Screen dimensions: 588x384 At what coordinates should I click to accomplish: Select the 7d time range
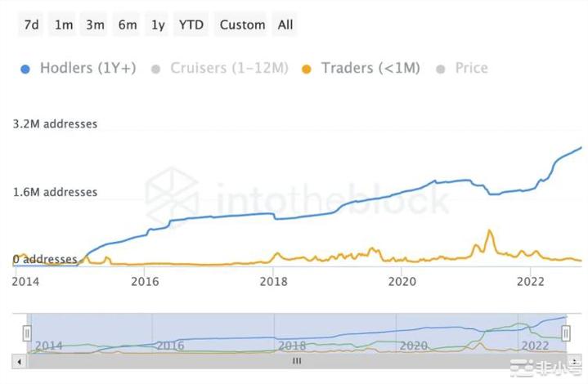click(31, 25)
